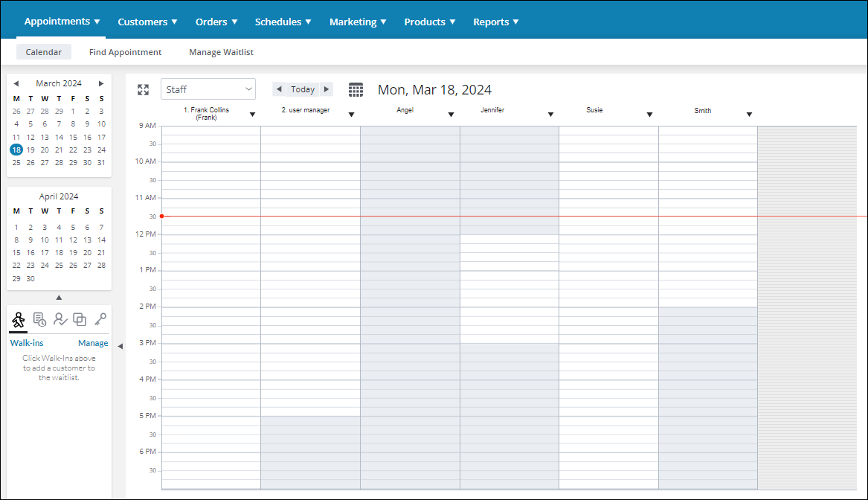
Task: Open the Staff view dropdown
Action: click(x=208, y=89)
